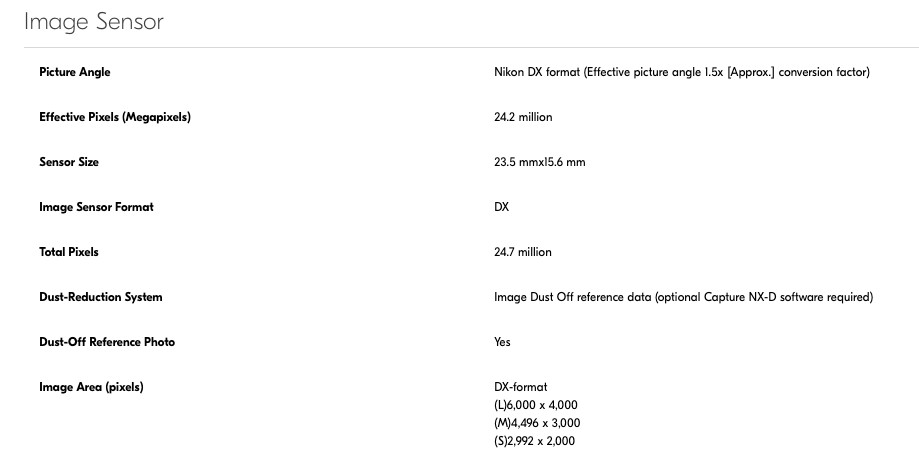
Task: Click the Picture Angle label
Action: point(75,72)
